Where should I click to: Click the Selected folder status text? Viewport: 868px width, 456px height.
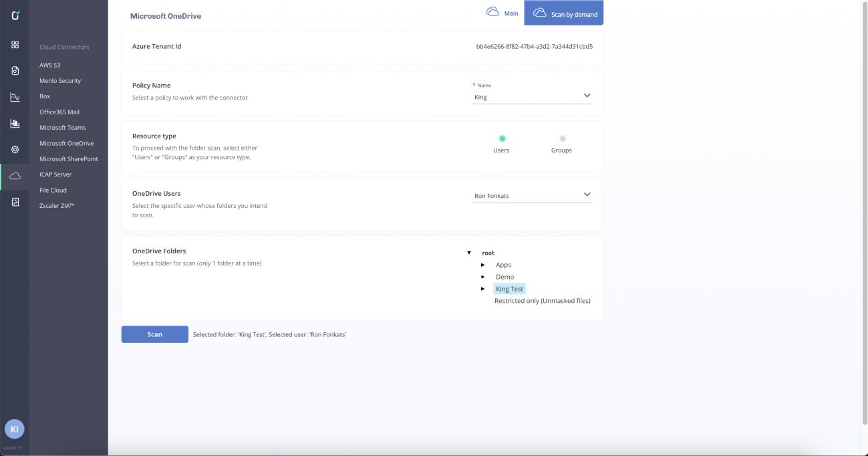pos(270,334)
